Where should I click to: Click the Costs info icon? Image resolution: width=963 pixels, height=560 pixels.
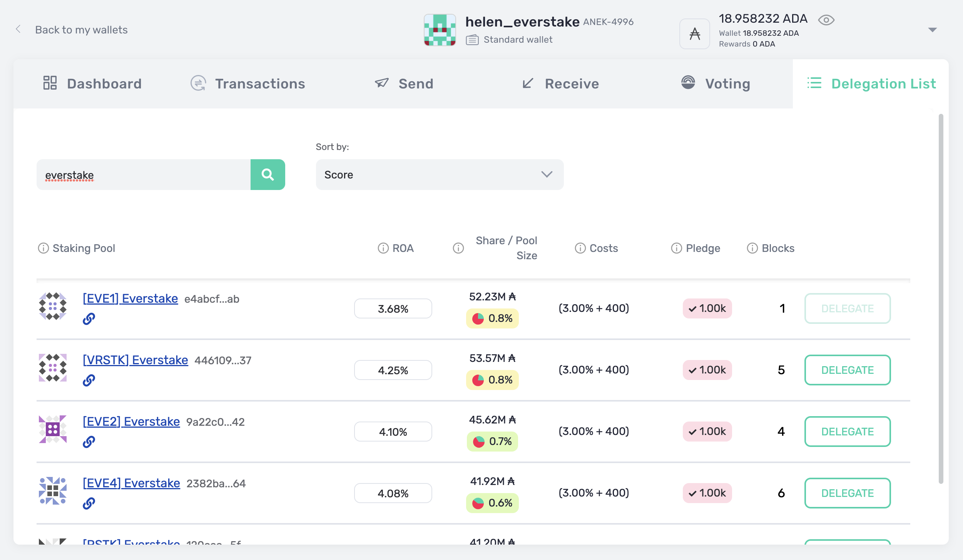[x=580, y=248]
